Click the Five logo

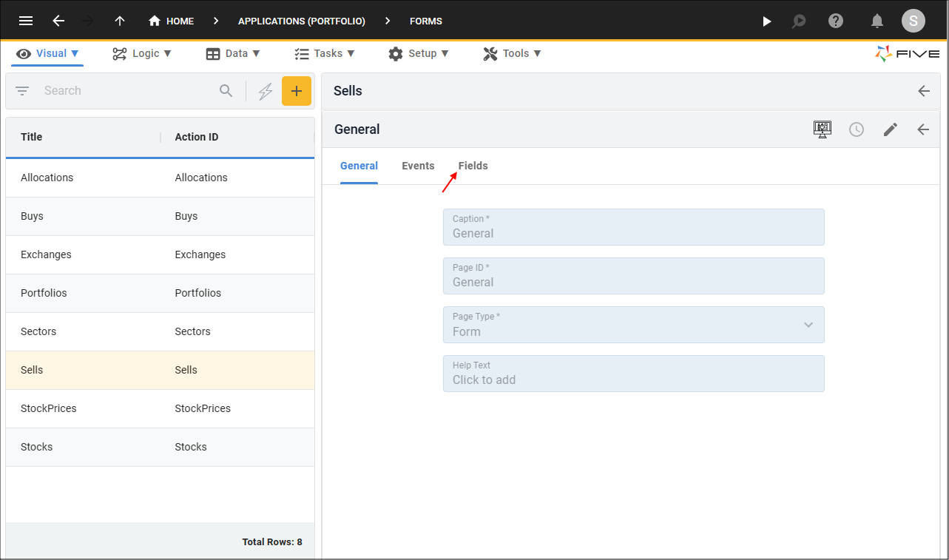pyautogui.click(x=908, y=53)
